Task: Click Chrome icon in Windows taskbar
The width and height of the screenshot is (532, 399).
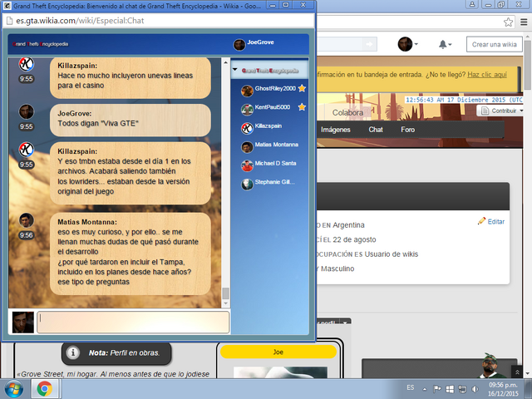Action: click(x=45, y=389)
